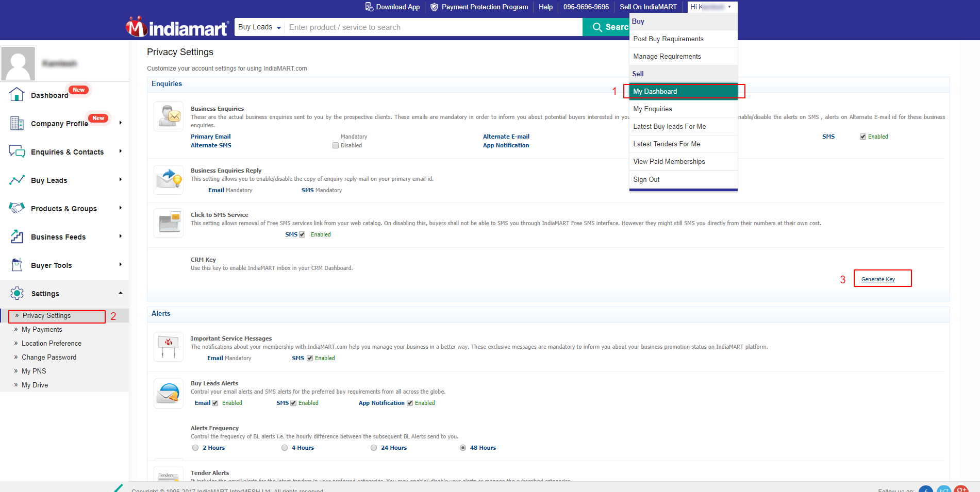The width and height of the screenshot is (980, 492).
Task: Click the Twitter follow icon in footer
Action: (943, 489)
